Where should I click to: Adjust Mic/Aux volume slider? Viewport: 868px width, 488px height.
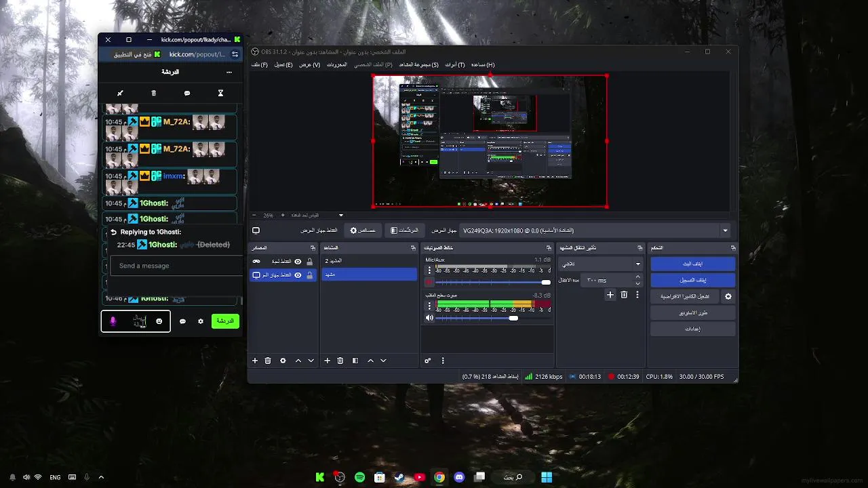point(493,282)
